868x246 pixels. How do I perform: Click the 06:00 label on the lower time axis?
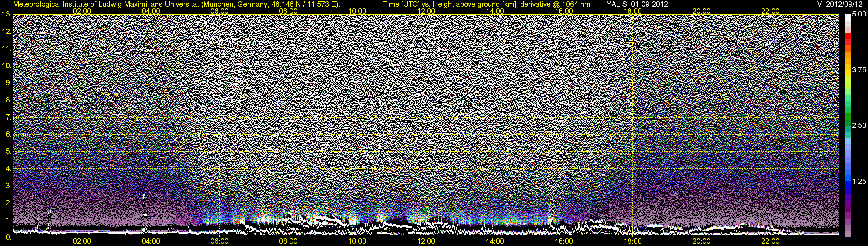(219, 241)
